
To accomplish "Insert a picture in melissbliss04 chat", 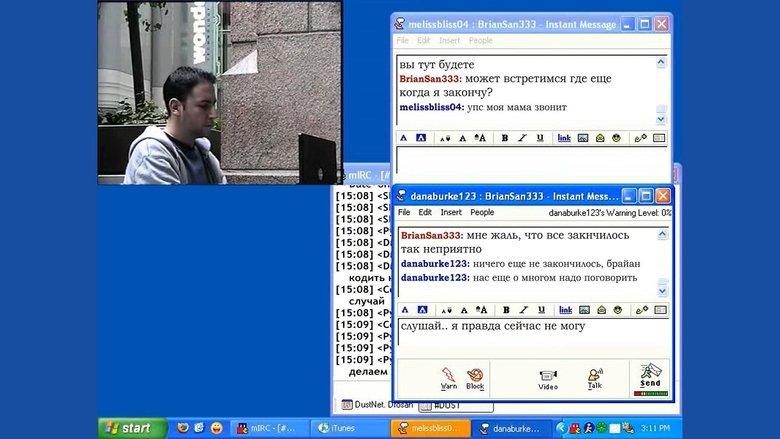I will click(x=582, y=138).
